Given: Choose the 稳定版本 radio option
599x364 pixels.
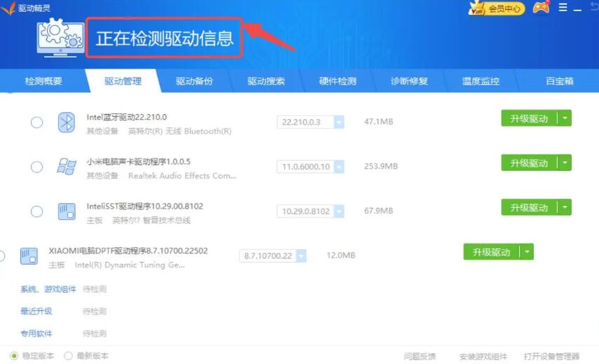Looking at the screenshot, I should (14, 356).
